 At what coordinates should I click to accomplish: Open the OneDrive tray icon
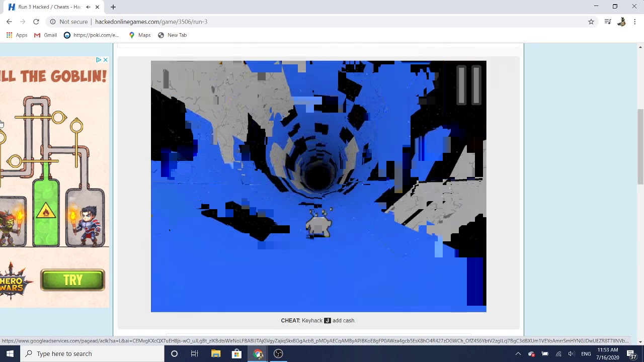coord(531,353)
